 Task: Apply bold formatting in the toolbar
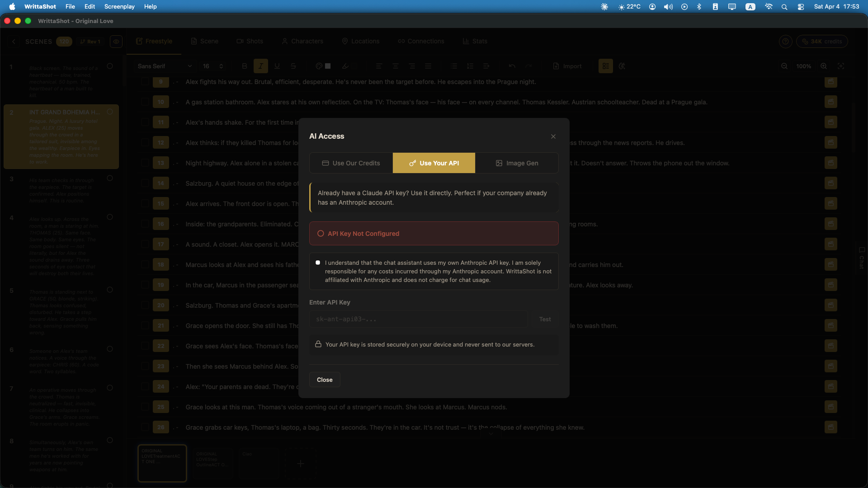pyautogui.click(x=244, y=66)
